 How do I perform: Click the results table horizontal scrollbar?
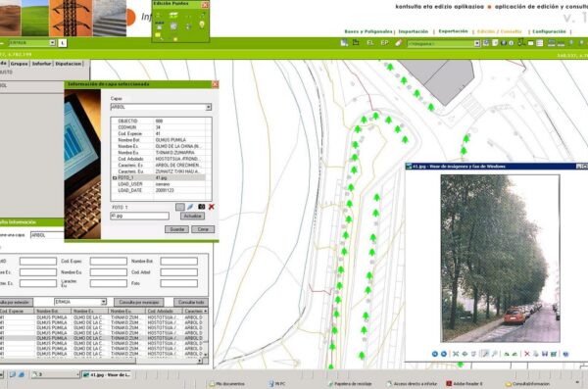click(x=101, y=361)
